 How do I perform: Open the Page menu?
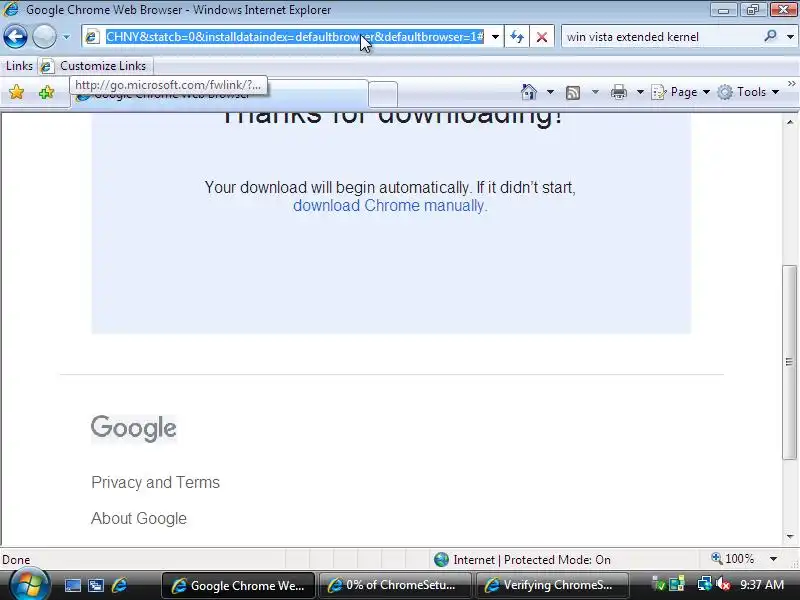click(681, 92)
